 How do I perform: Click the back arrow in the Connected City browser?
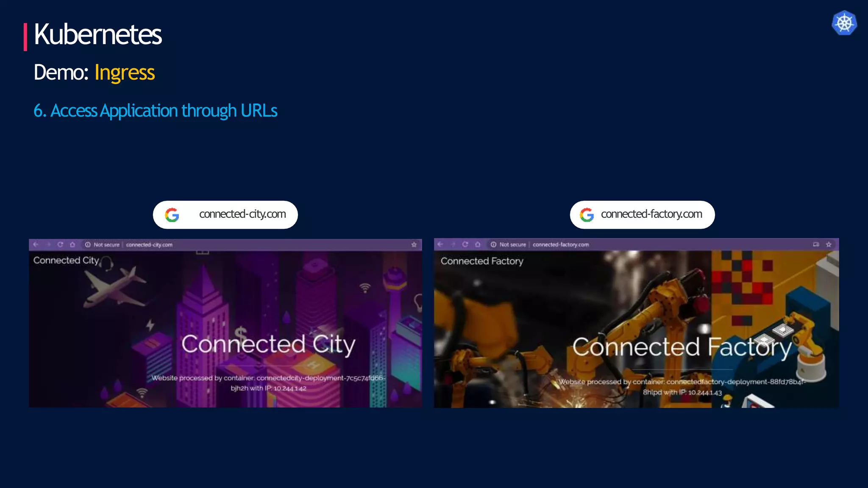point(36,244)
